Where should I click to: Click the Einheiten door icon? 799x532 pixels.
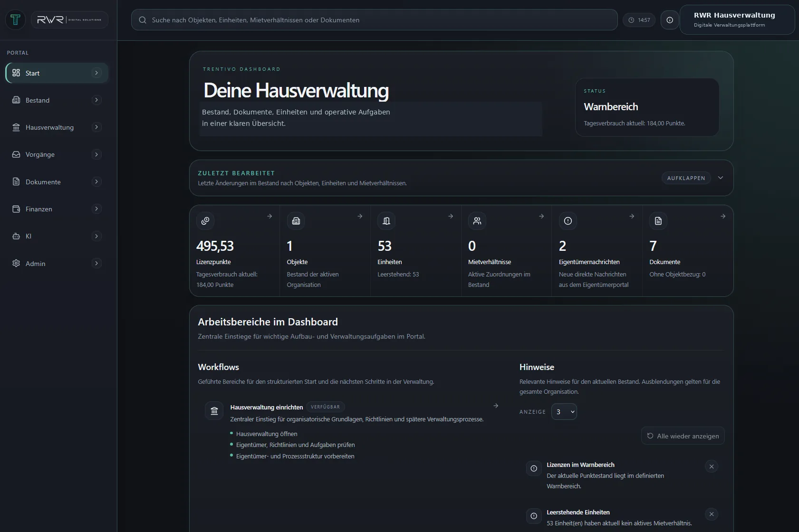(x=386, y=221)
